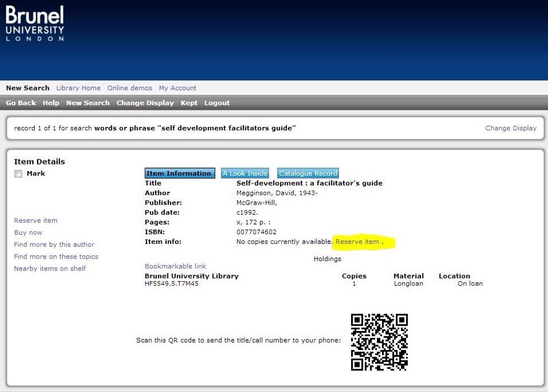
Task: Click Reserve item in the left sidebar
Action: tap(36, 220)
